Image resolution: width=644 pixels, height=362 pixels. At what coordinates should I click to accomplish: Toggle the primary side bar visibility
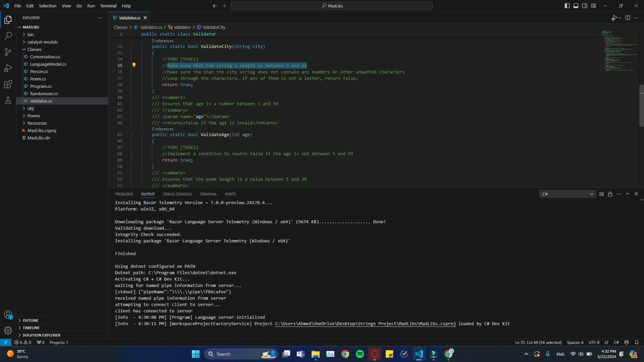tap(567, 6)
